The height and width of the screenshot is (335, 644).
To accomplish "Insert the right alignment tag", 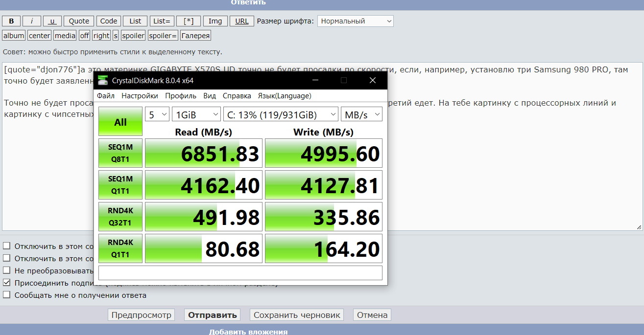I will 101,36.
